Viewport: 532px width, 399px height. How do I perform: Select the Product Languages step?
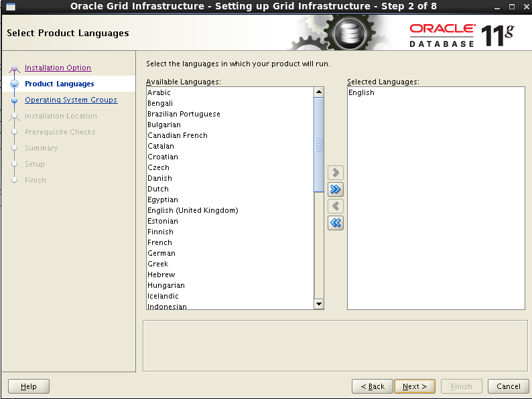click(60, 84)
